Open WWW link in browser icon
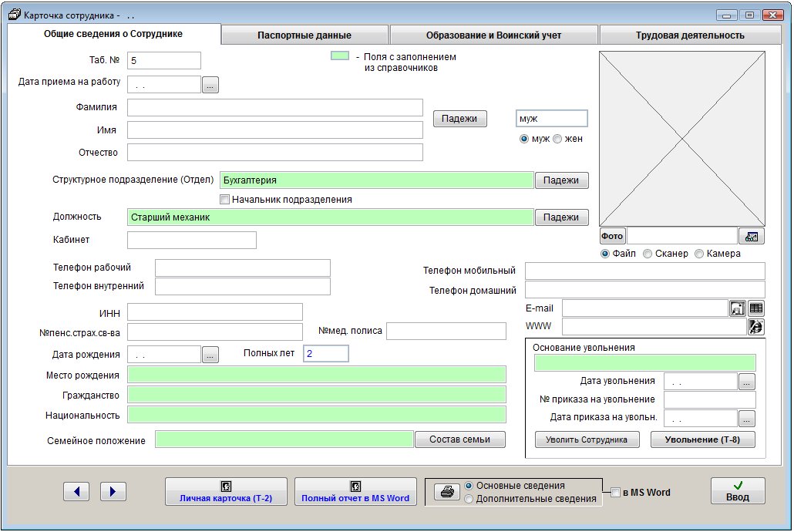 [756, 327]
